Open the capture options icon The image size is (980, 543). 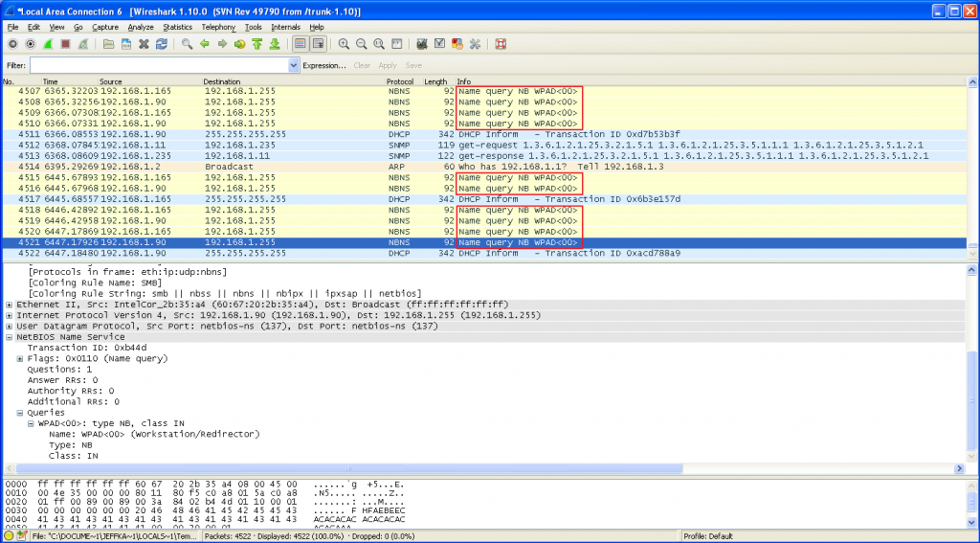(x=30, y=44)
